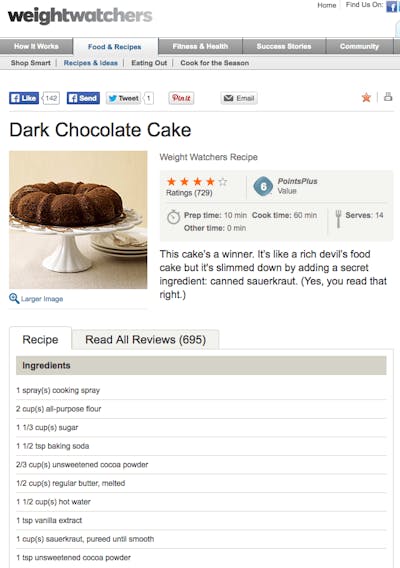Open the Cook for the Season link
This screenshot has height=568, width=400.
214,63
